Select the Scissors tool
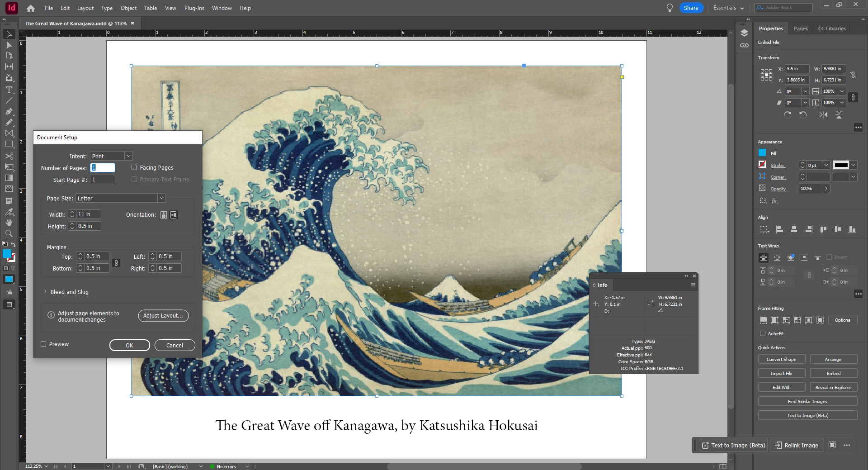 [9, 156]
